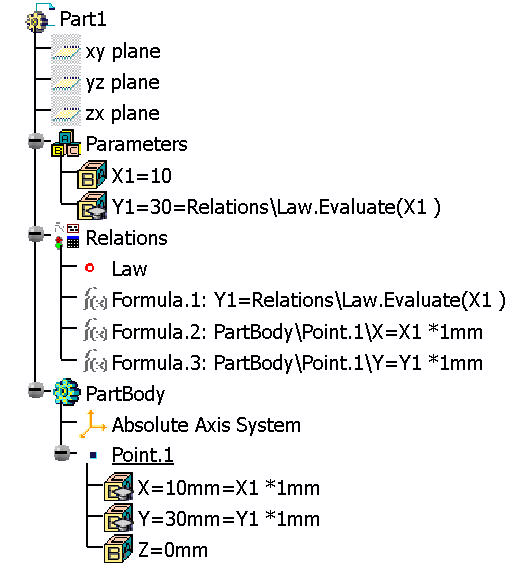
Task: Click the Law red circle icon
Action: pos(90,268)
